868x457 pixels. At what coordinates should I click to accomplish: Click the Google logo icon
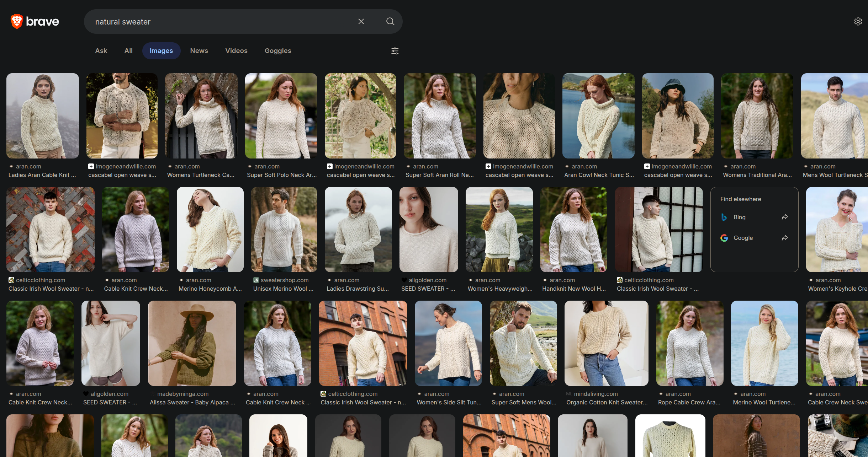point(724,238)
